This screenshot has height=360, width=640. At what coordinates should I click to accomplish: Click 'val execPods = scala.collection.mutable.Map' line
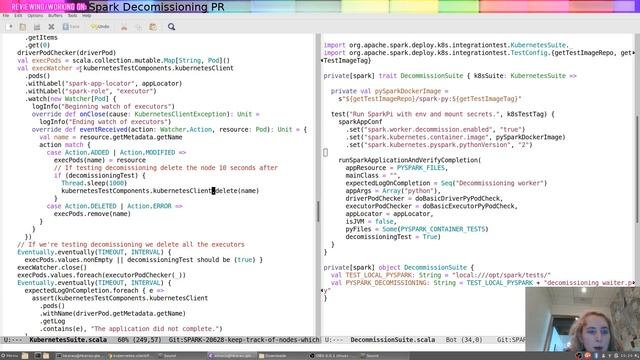point(123,60)
